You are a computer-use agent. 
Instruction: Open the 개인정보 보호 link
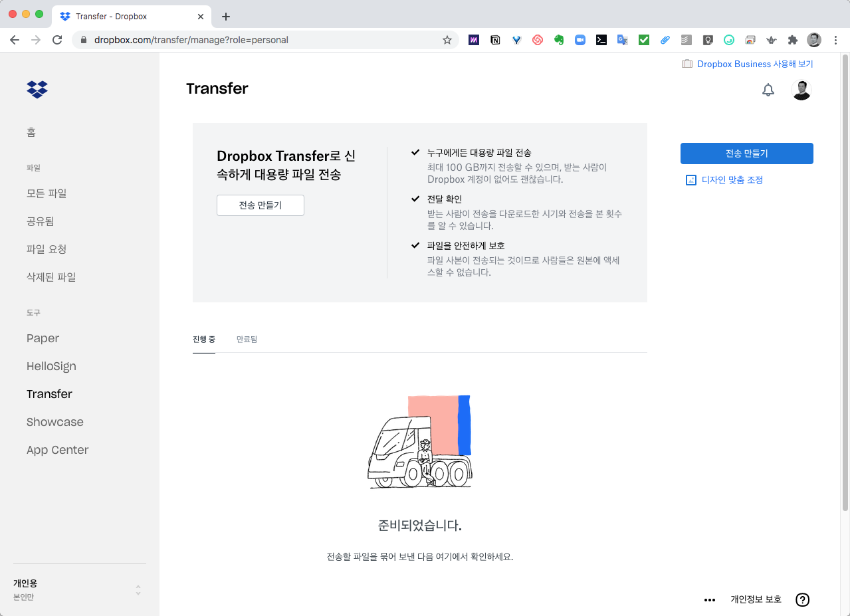[x=756, y=599]
